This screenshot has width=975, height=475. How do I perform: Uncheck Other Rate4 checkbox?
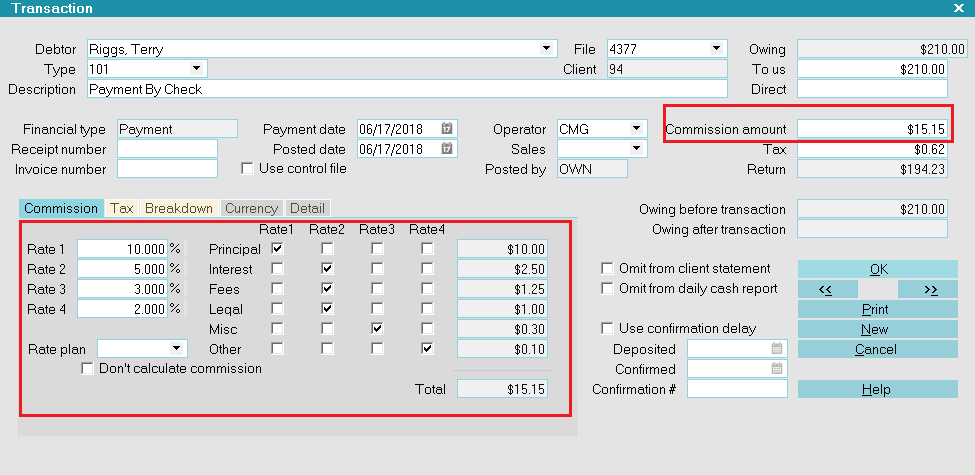(427, 348)
